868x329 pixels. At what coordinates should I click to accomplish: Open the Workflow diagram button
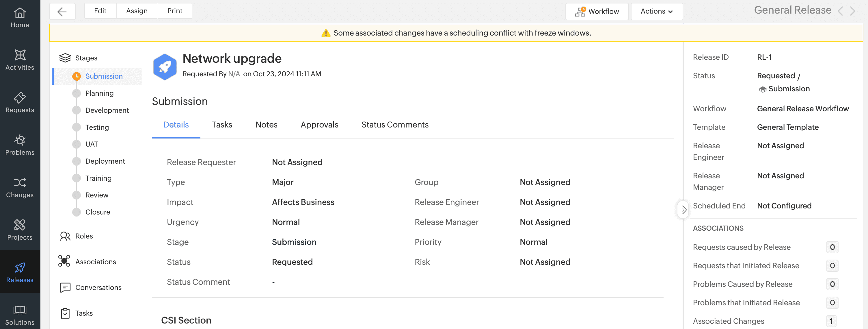click(x=597, y=12)
